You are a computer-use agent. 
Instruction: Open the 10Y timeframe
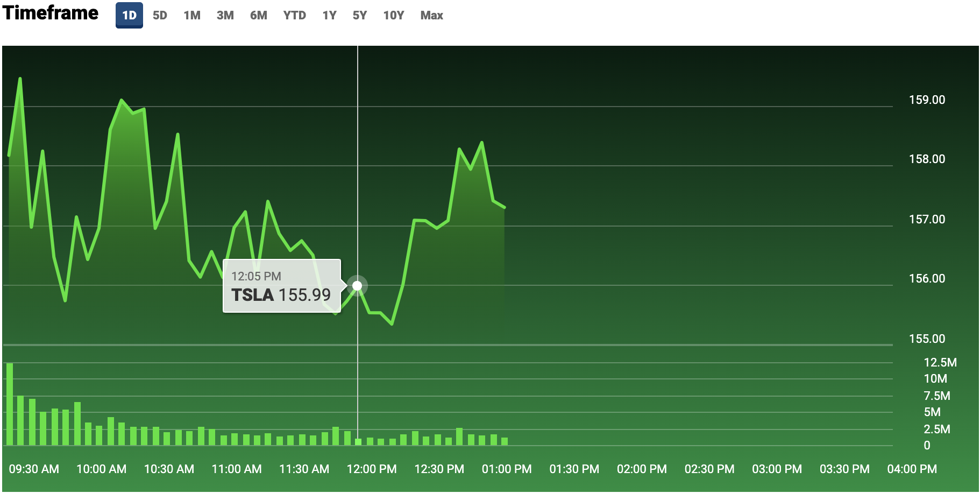point(393,15)
